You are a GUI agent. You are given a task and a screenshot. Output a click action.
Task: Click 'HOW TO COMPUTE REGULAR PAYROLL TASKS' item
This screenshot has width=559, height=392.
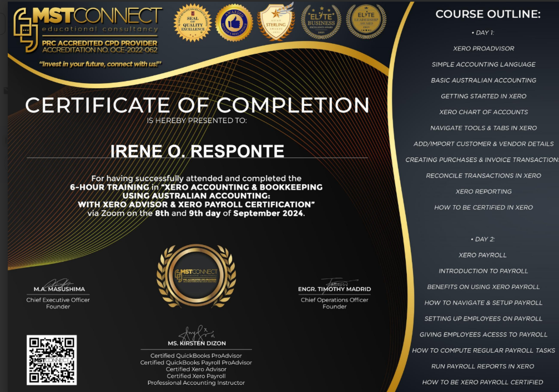pyautogui.click(x=484, y=350)
